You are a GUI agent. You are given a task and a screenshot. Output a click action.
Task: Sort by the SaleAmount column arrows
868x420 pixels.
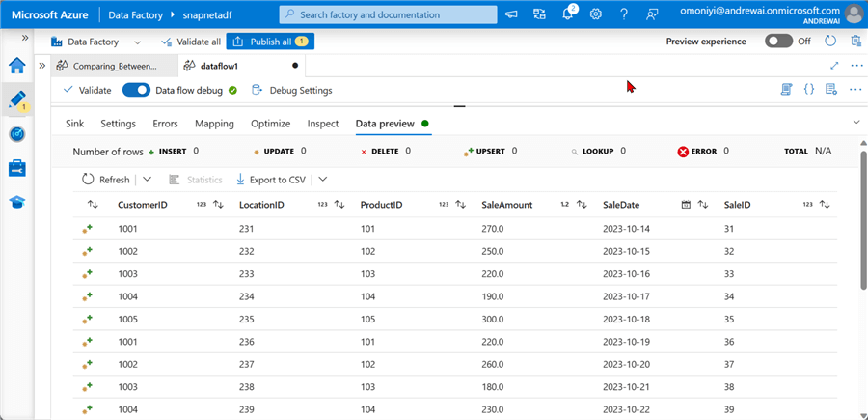coord(580,205)
